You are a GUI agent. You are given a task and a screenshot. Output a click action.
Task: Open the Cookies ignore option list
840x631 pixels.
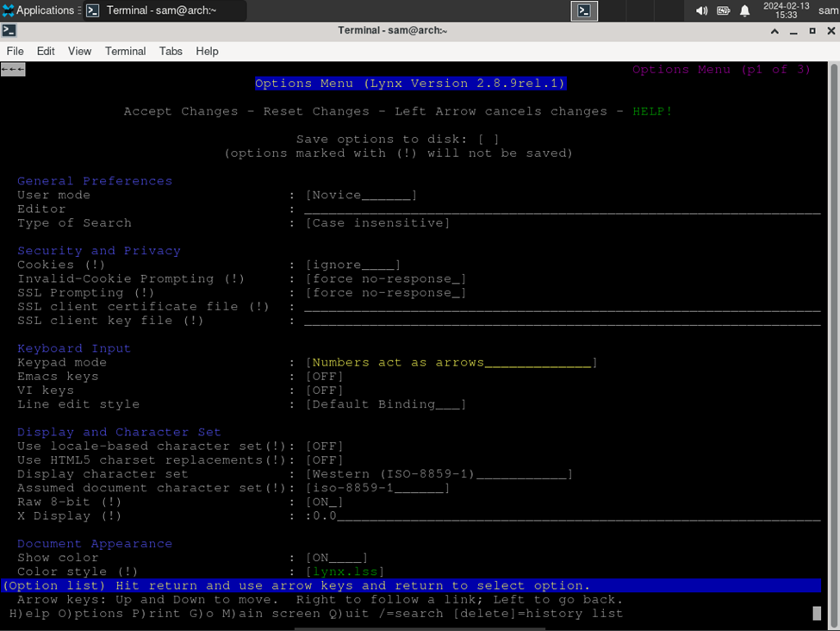353,265
